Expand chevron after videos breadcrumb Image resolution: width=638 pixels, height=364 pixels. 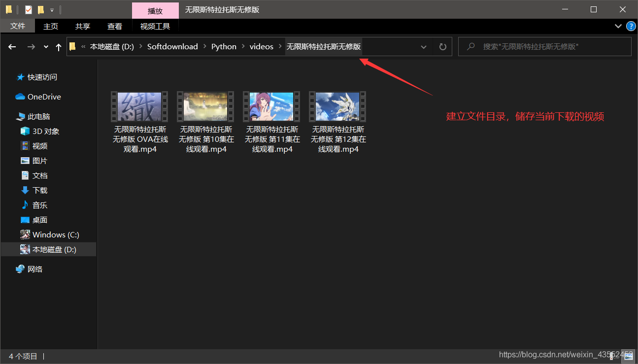coord(280,46)
